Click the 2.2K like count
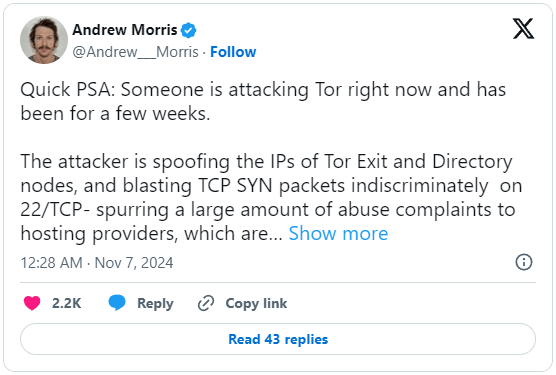The image size is (556, 375). click(x=67, y=303)
